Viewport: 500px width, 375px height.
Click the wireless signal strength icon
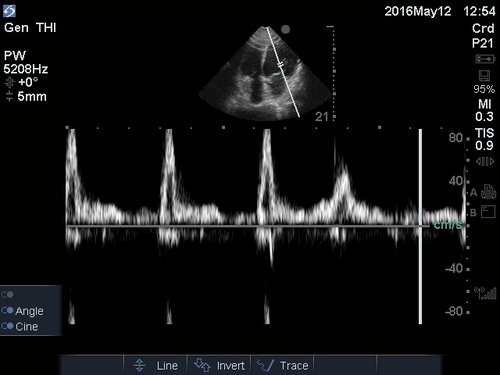pos(485,293)
